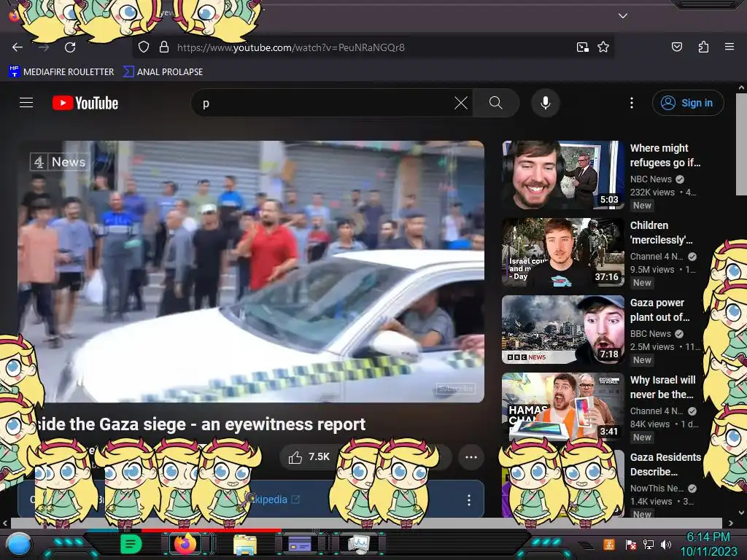Click the youtube.com URL in address bar
The height and width of the screenshot is (560, 747).
[290, 47]
